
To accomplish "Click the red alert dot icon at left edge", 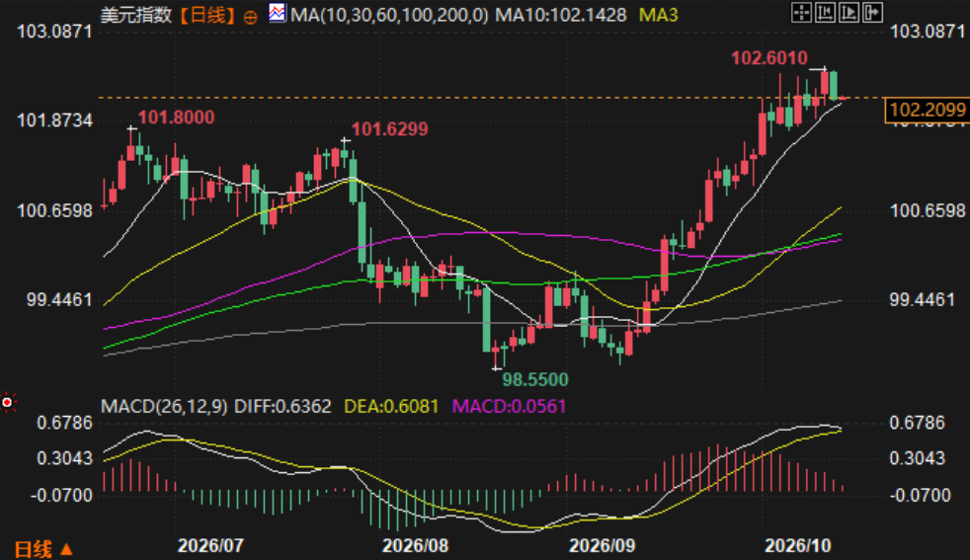I will [x=8, y=403].
